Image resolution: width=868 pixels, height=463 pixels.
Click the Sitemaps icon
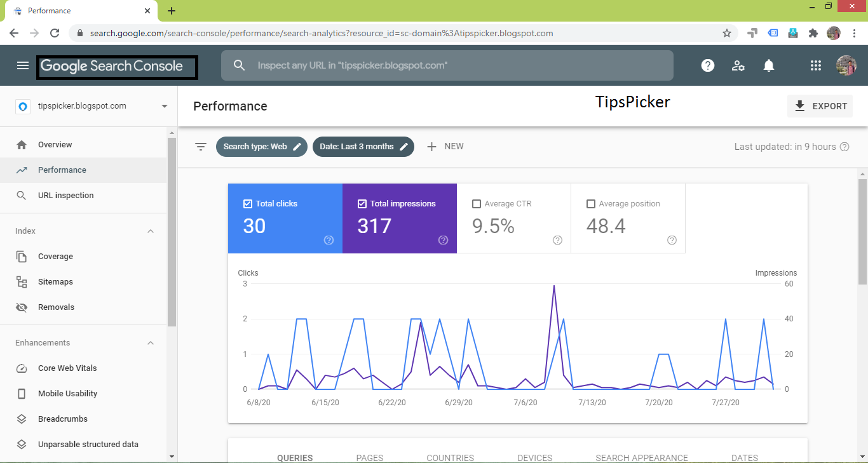click(x=22, y=282)
